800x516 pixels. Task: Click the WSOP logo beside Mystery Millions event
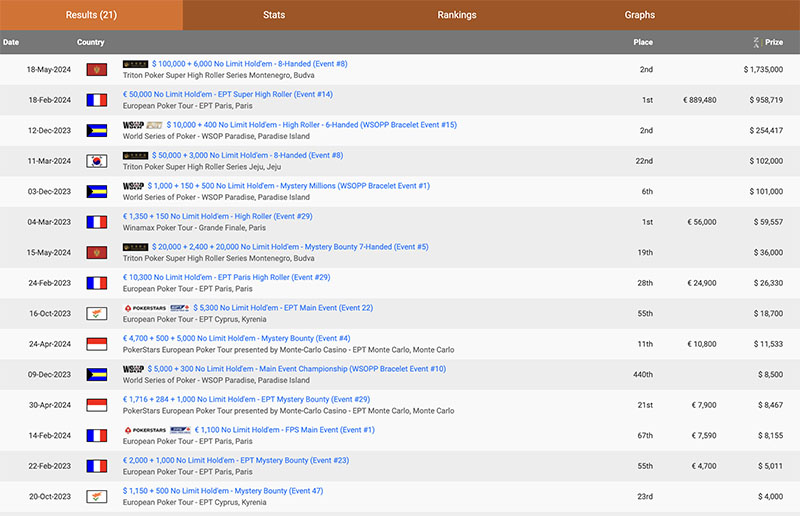point(135,186)
